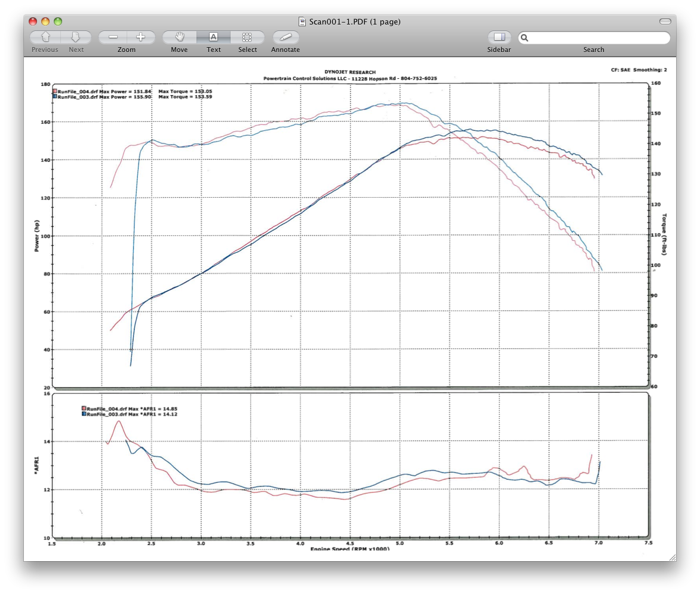Choose the Select marquee tool
The width and height of the screenshot is (700, 594).
click(x=247, y=37)
